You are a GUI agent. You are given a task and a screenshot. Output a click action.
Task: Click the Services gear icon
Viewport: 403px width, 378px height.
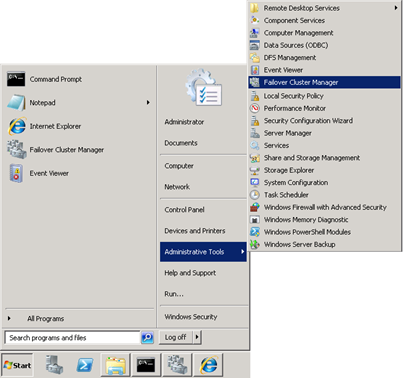[255, 145]
